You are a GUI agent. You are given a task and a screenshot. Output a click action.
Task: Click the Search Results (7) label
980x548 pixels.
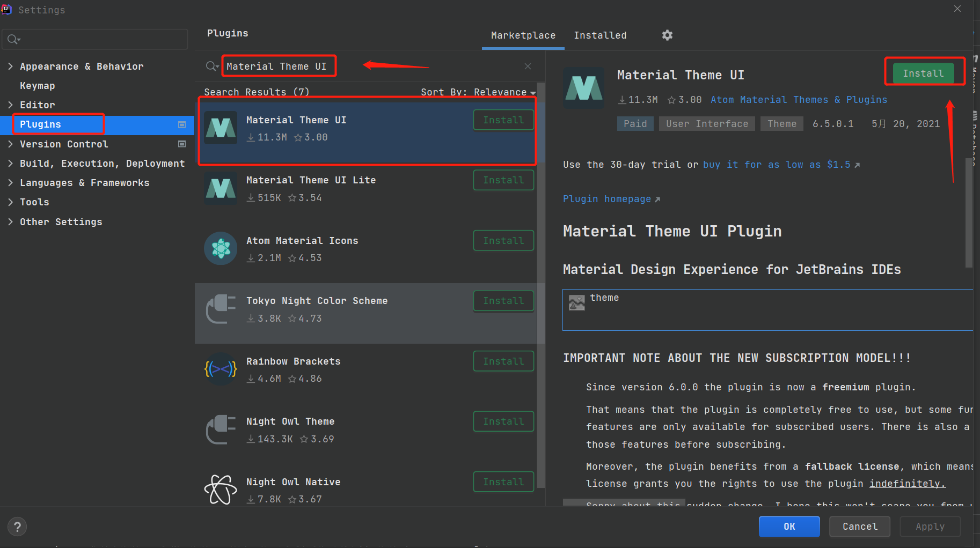(x=257, y=92)
